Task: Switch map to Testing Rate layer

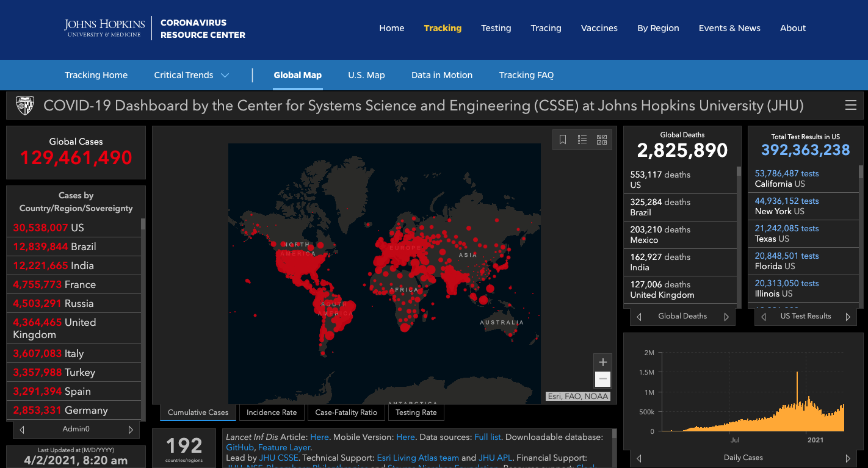Action: (x=416, y=412)
